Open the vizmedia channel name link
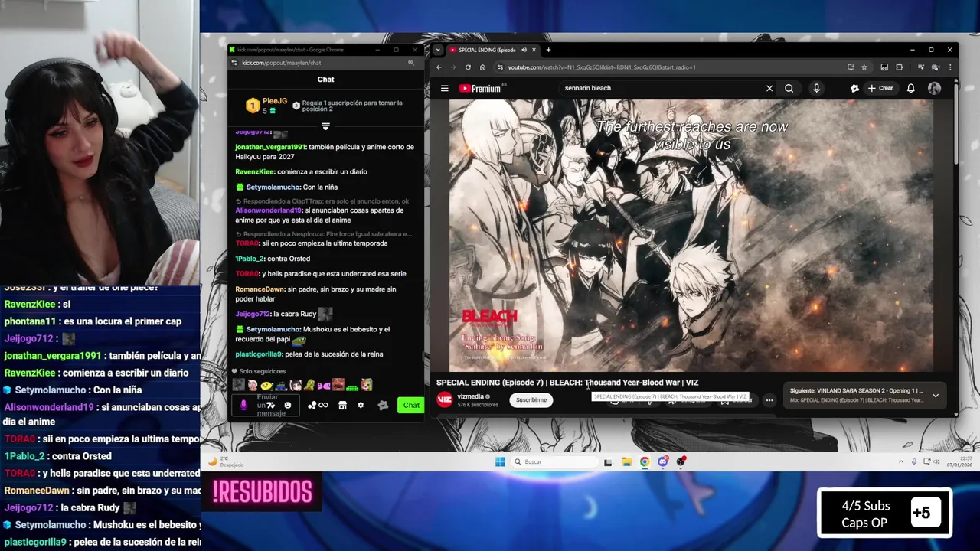The height and width of the screenshot is (551, 980). point(470,396)
